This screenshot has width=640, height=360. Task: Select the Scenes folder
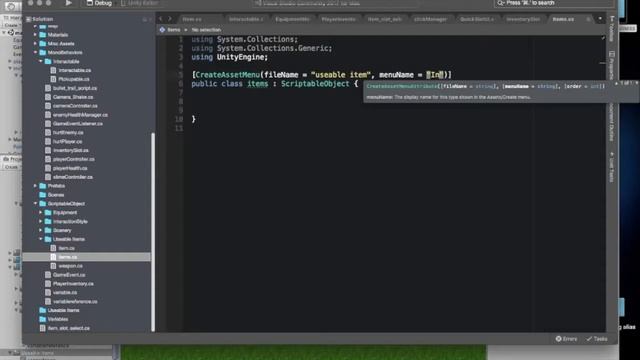click(x=56, y=195)
